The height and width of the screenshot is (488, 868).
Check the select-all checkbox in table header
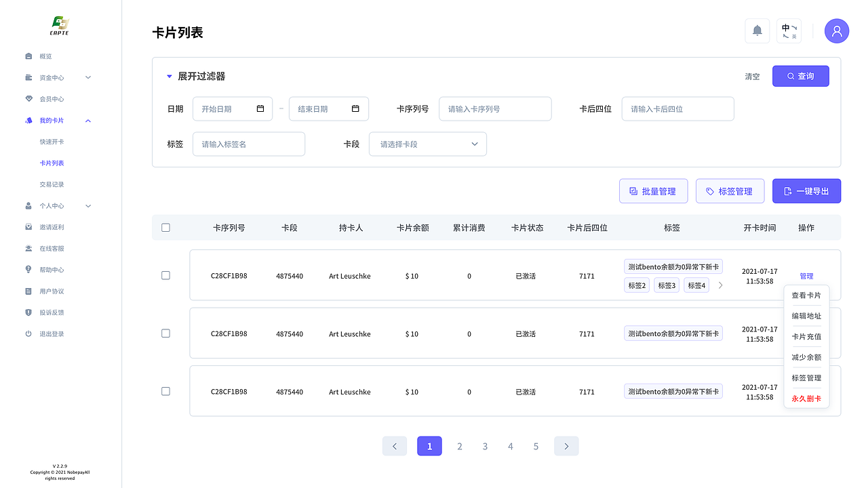[x=165, y=228]
